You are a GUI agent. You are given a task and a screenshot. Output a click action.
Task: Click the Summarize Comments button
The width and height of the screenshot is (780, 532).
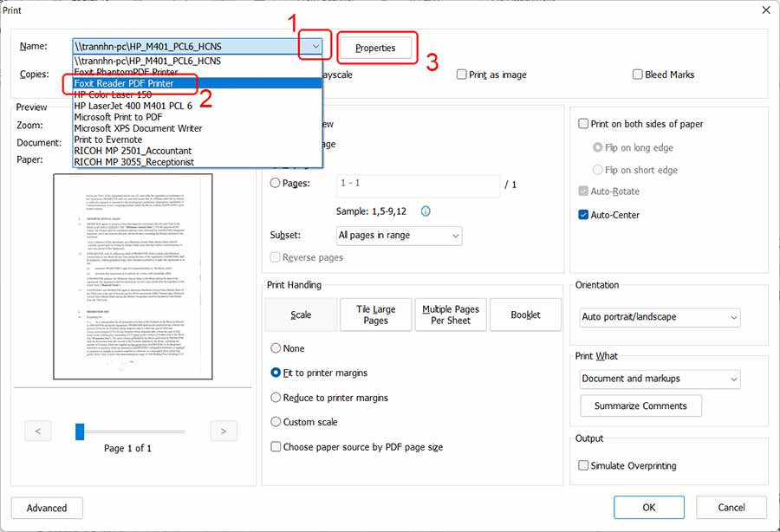[640, 405]
